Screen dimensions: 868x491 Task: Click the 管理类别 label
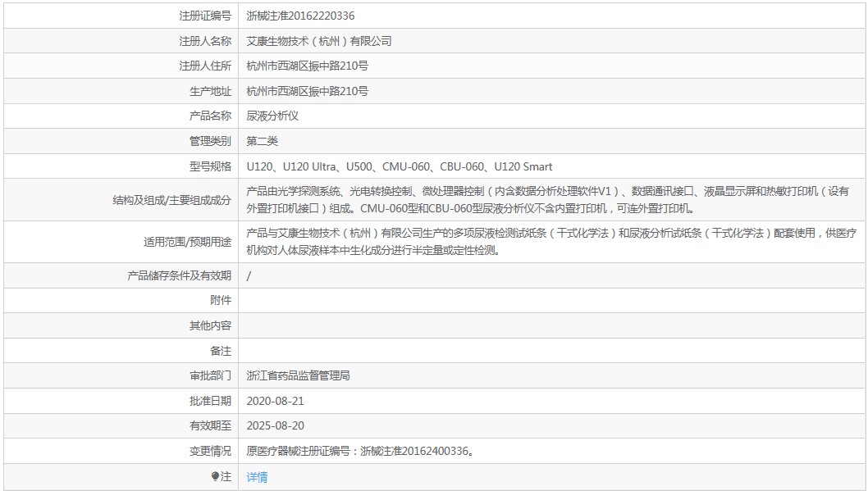click(210, 141)
